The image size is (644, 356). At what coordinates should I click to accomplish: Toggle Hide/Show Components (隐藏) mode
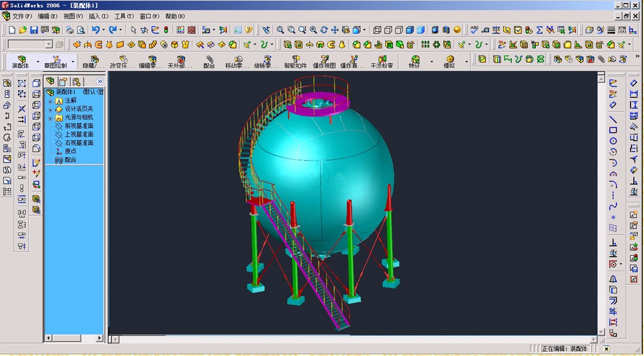(x=95, y=59)
